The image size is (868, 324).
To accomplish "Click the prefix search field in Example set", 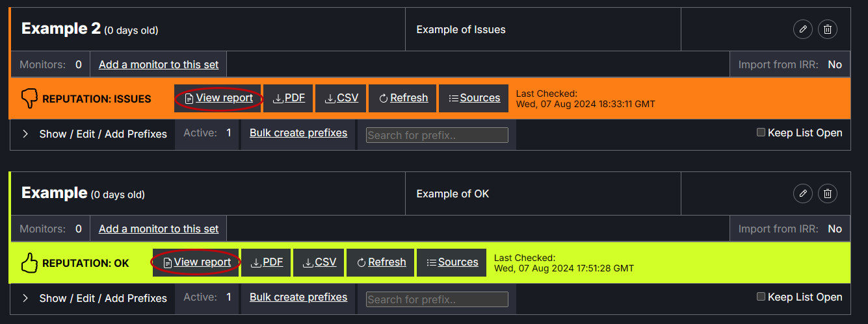I will point(437,299).
